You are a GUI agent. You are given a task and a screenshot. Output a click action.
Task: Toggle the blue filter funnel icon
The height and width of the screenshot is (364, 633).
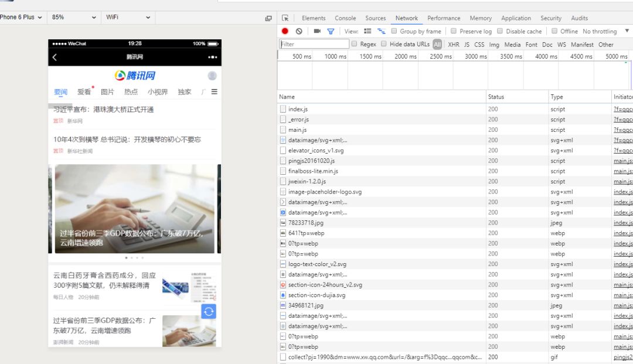pyautogui.click(x=331, y=31)
